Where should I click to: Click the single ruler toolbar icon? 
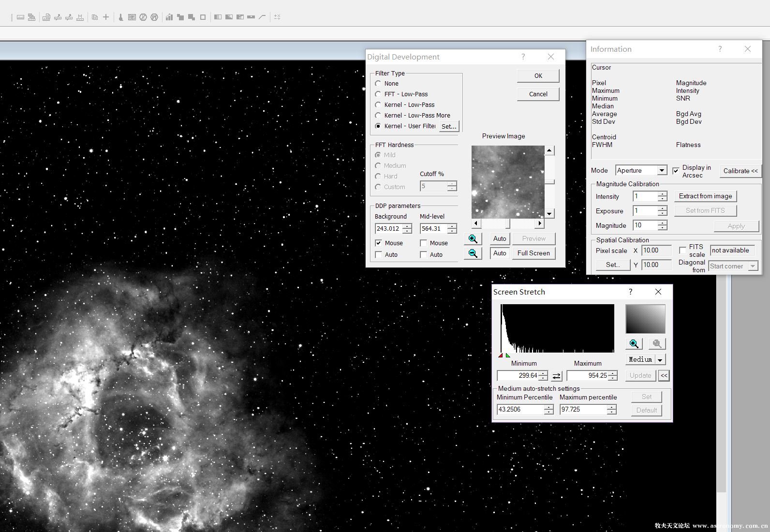coord(20,17)
